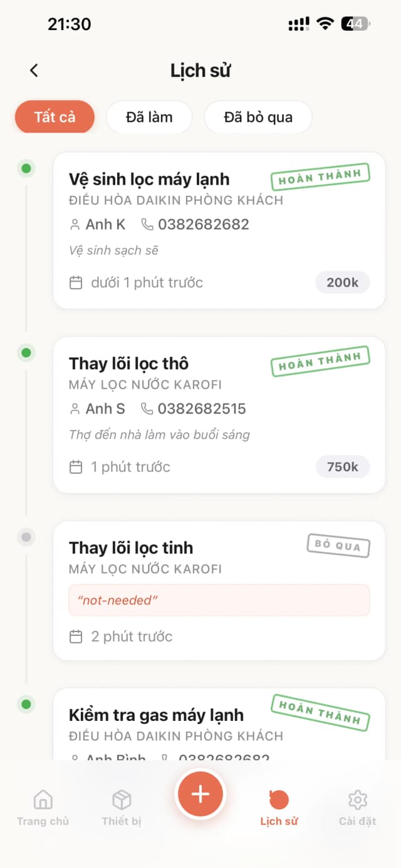
Task: Tap the 750k price badge
Action: [343, 466]
